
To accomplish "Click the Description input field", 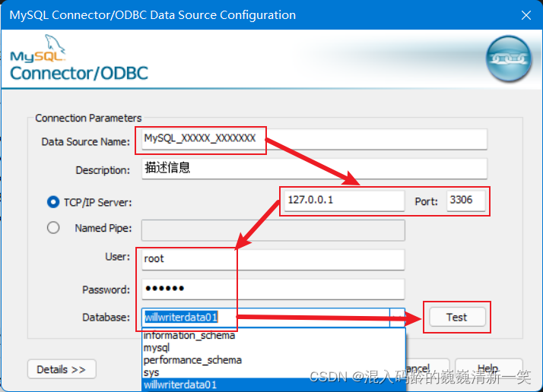I will (314, 169).
